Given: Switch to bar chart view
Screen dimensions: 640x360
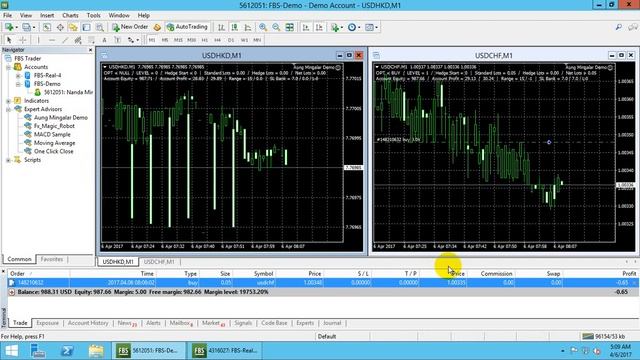Looking at the screenshot, I should [221, 27].
